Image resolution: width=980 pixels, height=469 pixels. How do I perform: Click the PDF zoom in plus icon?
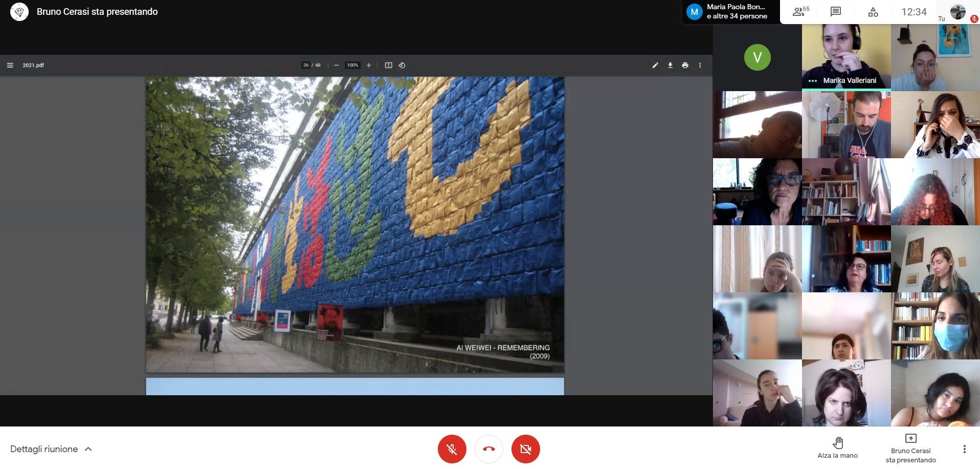(x=369, y=66)
